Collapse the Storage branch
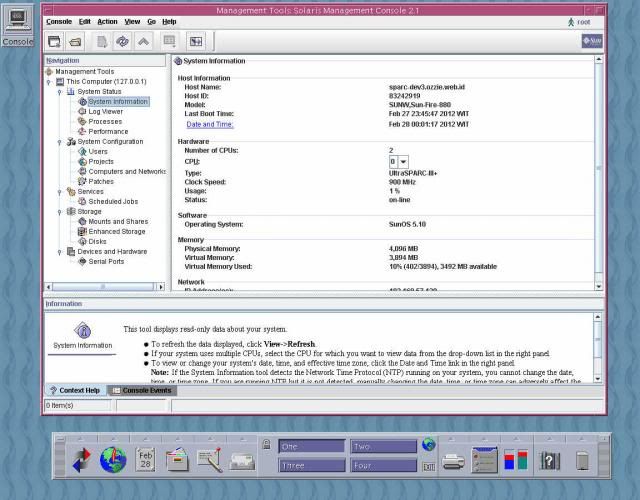Screen dimensions: 640x500 click(x=60, y=212)
